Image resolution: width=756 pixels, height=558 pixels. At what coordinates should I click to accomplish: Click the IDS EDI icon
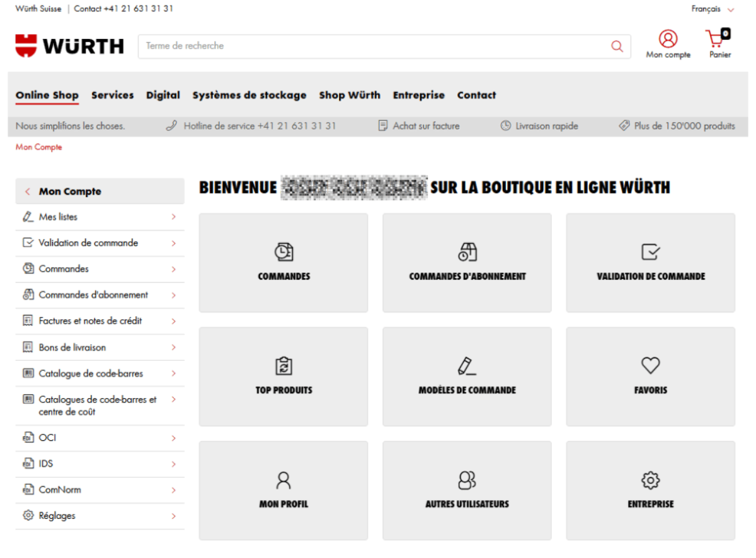tap(28, 464)
